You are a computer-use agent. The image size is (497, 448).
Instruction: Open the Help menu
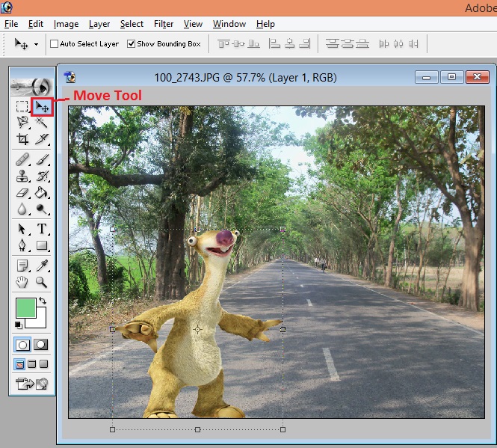pos(265,24)
